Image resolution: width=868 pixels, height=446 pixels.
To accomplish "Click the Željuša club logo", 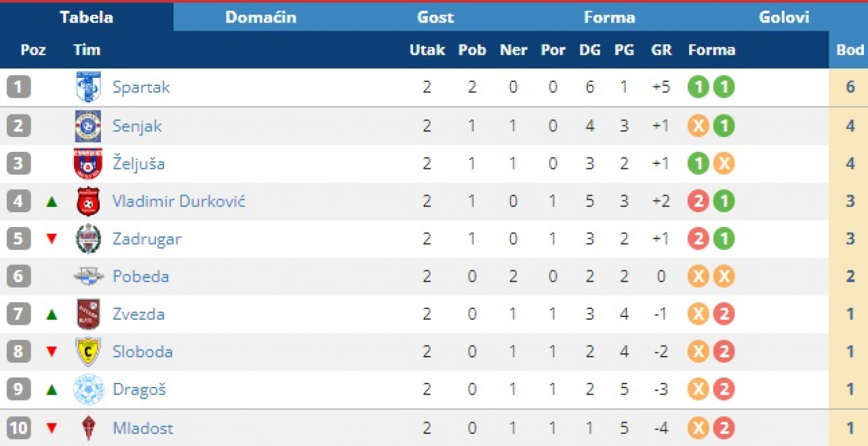I will coord(88,163).
